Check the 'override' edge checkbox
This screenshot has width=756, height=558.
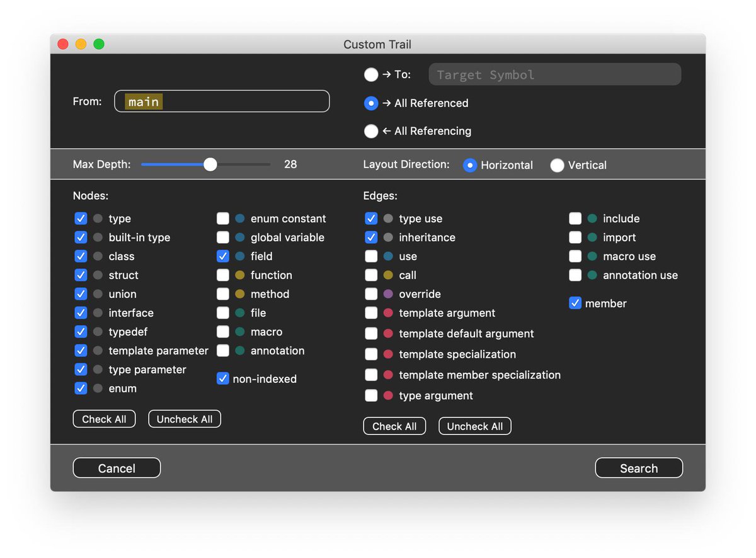point(371,294)
